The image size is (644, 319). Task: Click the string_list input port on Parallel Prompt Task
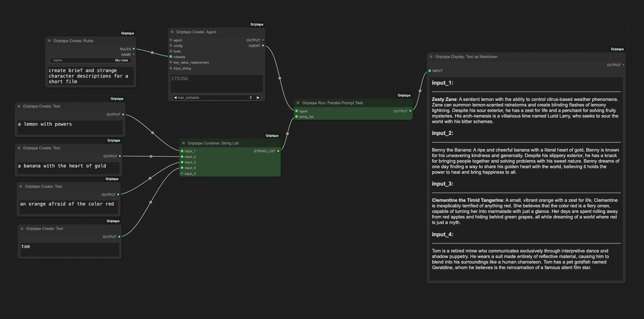[296, 116]
